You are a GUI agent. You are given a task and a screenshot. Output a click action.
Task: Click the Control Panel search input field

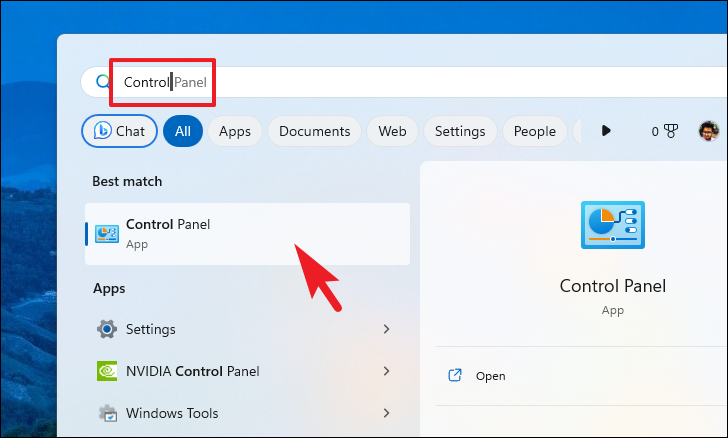pyautogui.click(x=404, y=82)
